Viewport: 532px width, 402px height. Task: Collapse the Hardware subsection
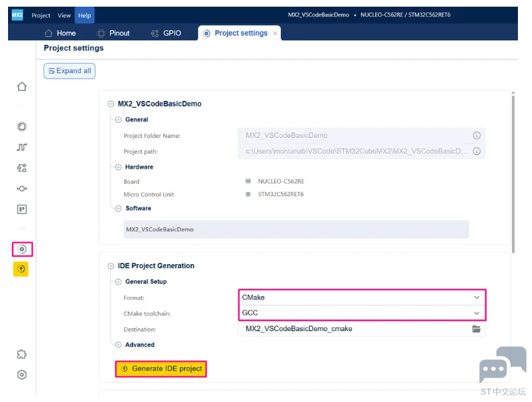118,167
